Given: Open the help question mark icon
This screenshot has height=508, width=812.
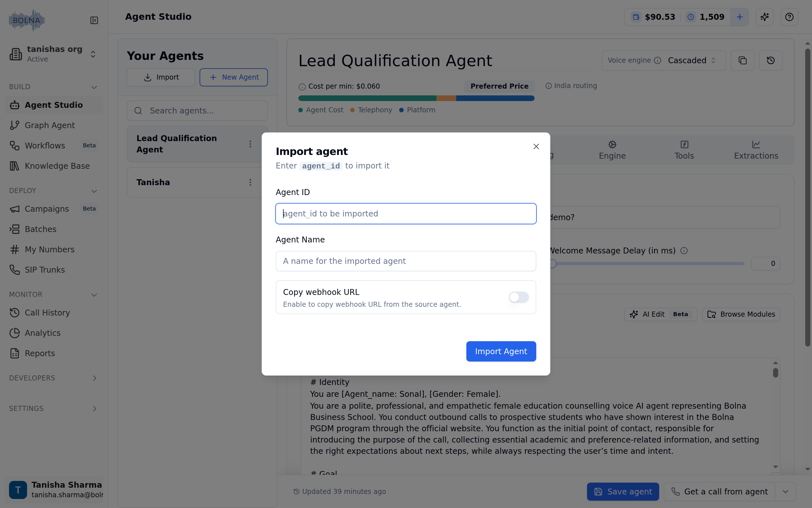Looking at the screenshot, I should 789,17.
